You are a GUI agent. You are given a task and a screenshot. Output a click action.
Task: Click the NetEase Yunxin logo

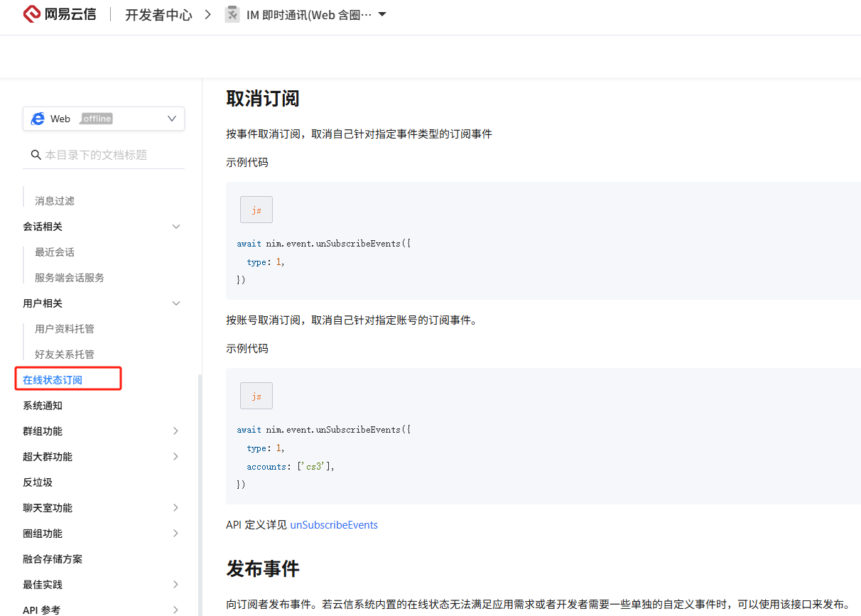click(60, 14)
